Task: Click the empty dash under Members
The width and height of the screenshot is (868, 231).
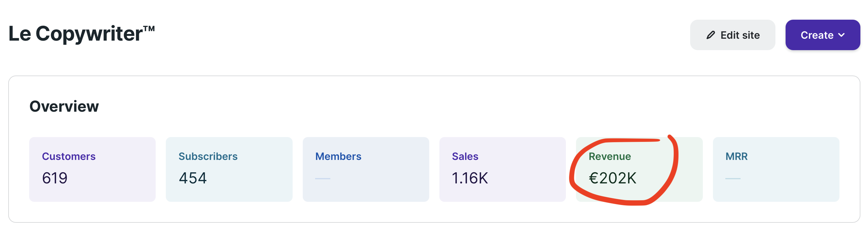Action: (322, 178)
